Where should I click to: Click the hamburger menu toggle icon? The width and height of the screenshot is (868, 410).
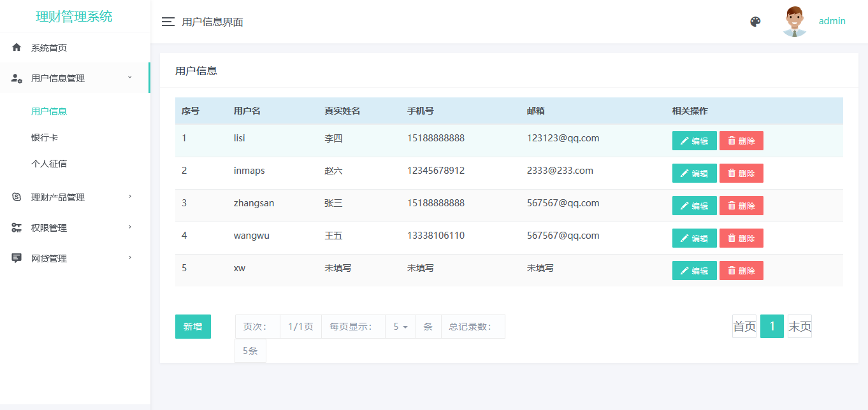(168, 22)
